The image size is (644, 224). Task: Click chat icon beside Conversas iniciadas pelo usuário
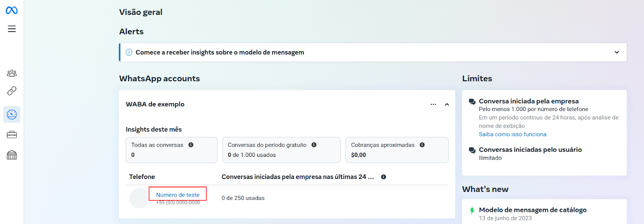[x=472, y=150]
